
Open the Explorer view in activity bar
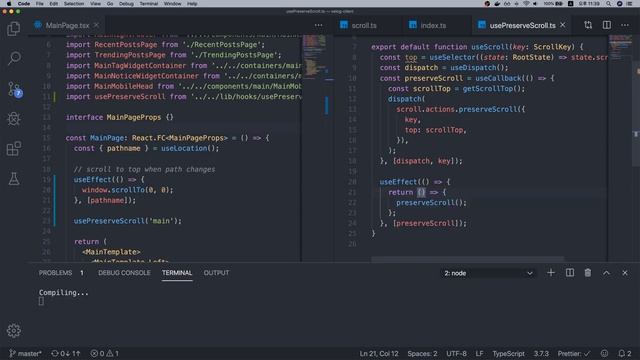point(13,29)
